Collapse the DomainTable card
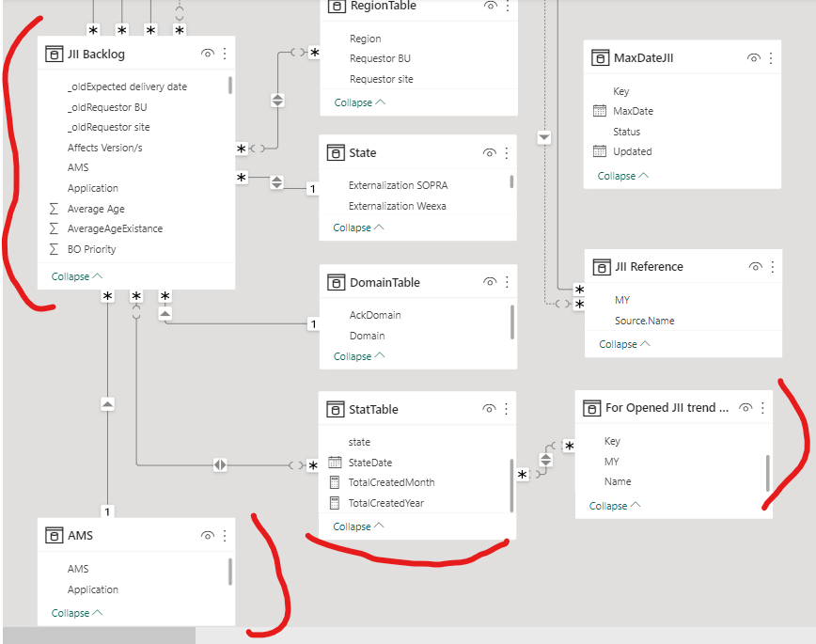The width and height of the screenshot is (816, 644). tap(358, 356)
